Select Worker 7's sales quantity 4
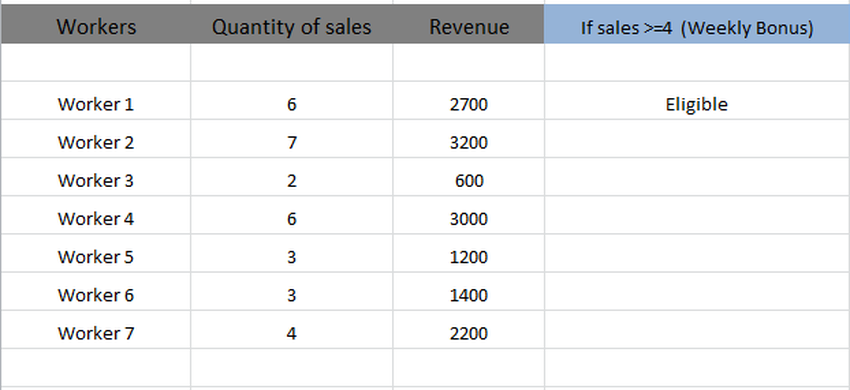Image resolution: width=850 pixels, height=390 pixels. (x=292, y=329)
